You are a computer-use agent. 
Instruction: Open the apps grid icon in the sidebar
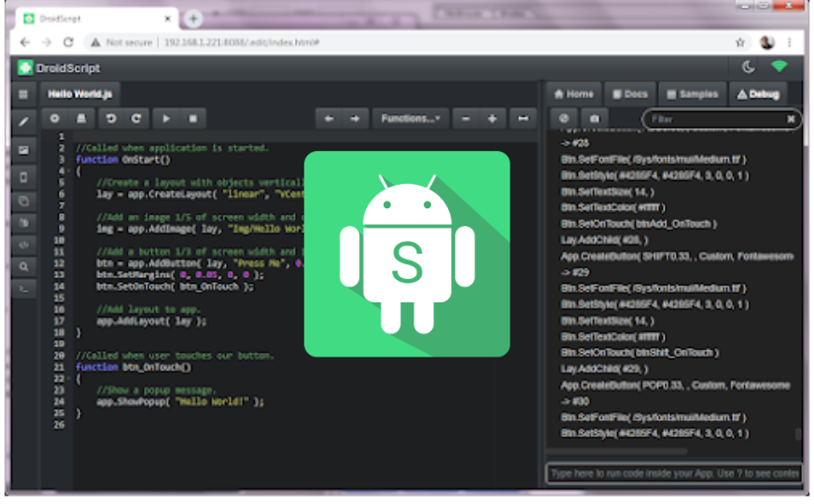23,94
